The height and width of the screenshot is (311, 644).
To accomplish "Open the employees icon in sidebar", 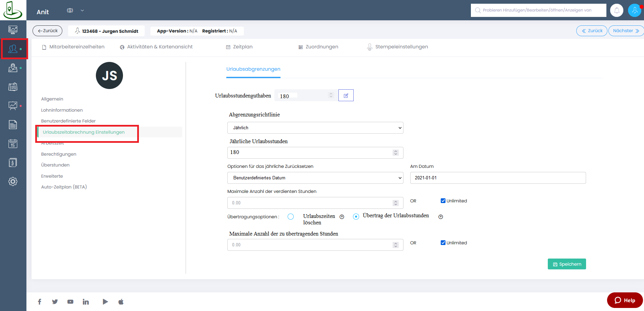I will pos(13,49).
